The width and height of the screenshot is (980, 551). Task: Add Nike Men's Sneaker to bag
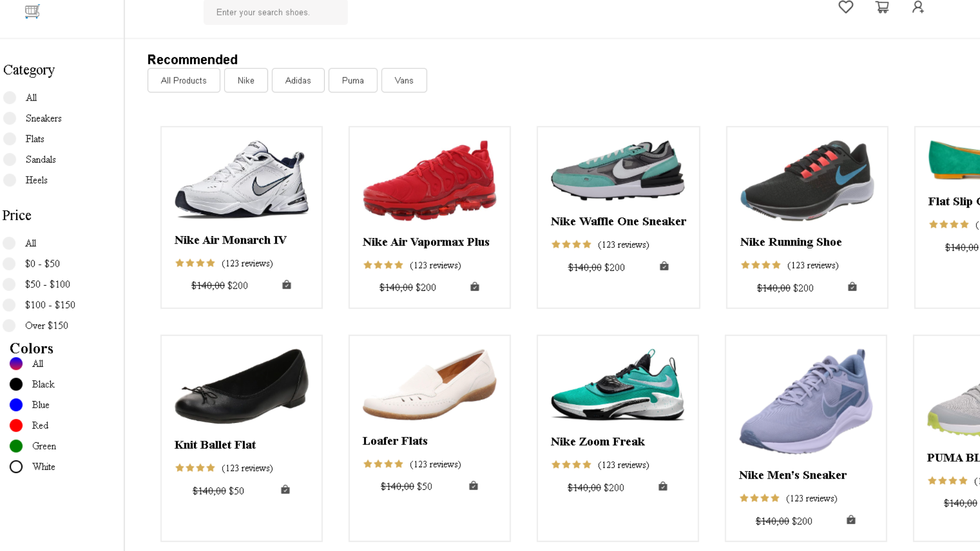pyautogui.click(x=851, y=520)
